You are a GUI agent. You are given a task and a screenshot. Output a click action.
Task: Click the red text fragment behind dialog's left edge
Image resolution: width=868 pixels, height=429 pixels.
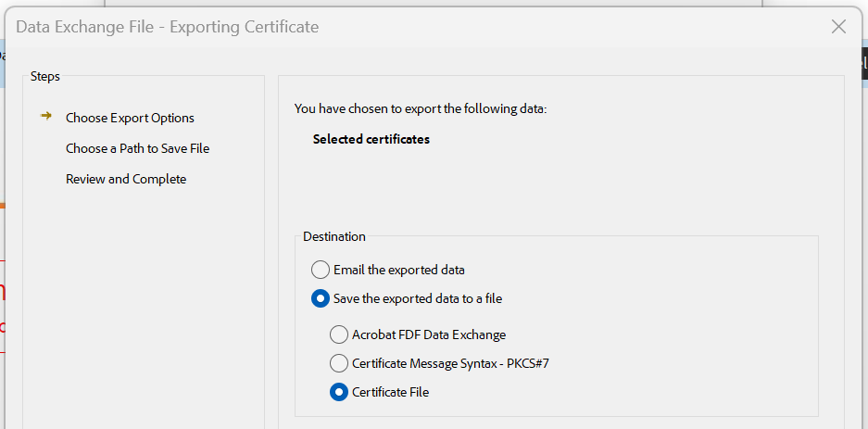tap(2, 291)
